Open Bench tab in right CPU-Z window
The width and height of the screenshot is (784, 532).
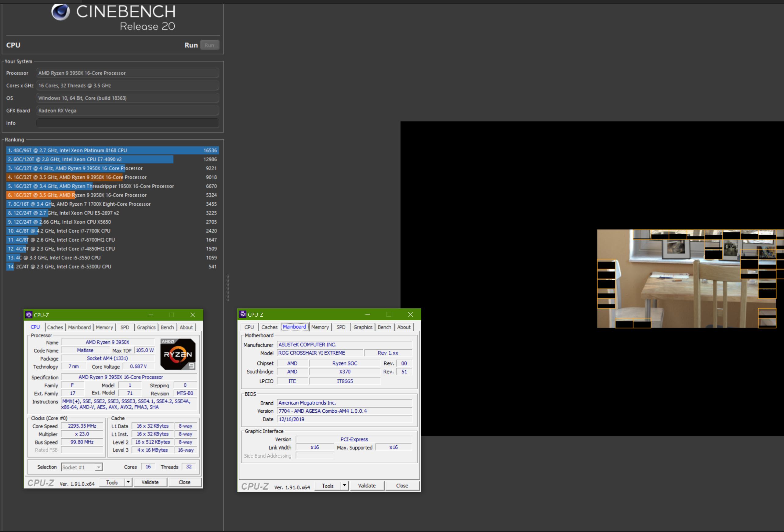click(384, 327)
